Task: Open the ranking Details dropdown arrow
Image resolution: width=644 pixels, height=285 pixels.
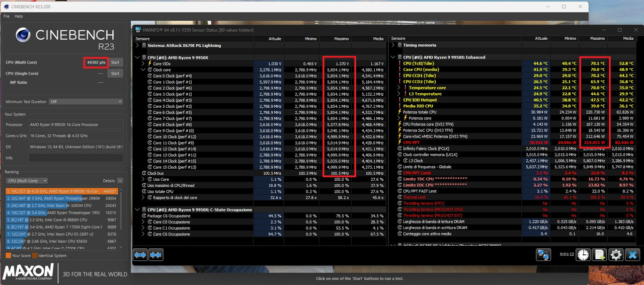Action: pos(120,180)
